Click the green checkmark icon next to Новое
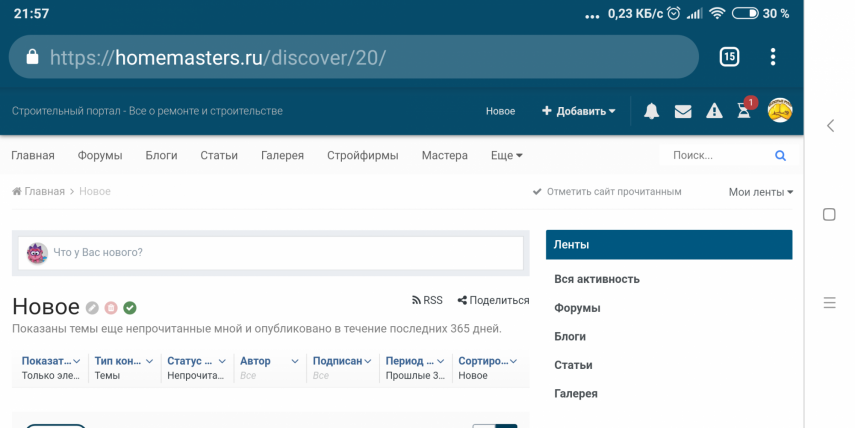Image resolution: width=855 pixels, height=428 pixels. tap(130, 308)
